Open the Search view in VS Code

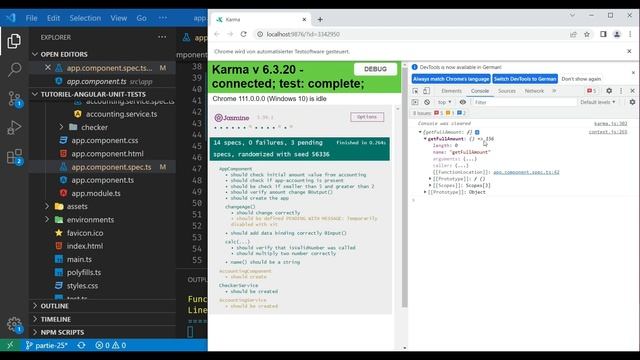14,69
